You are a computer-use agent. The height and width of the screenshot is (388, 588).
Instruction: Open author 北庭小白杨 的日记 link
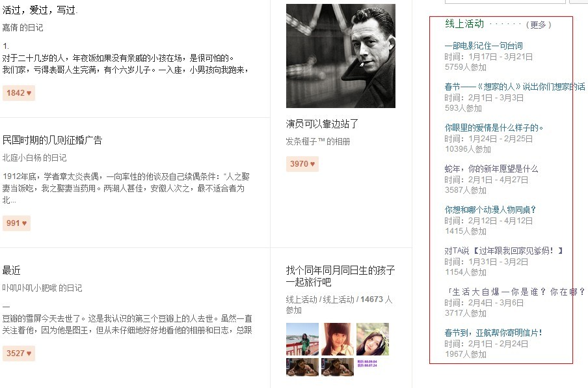click(x=34, y=158)
